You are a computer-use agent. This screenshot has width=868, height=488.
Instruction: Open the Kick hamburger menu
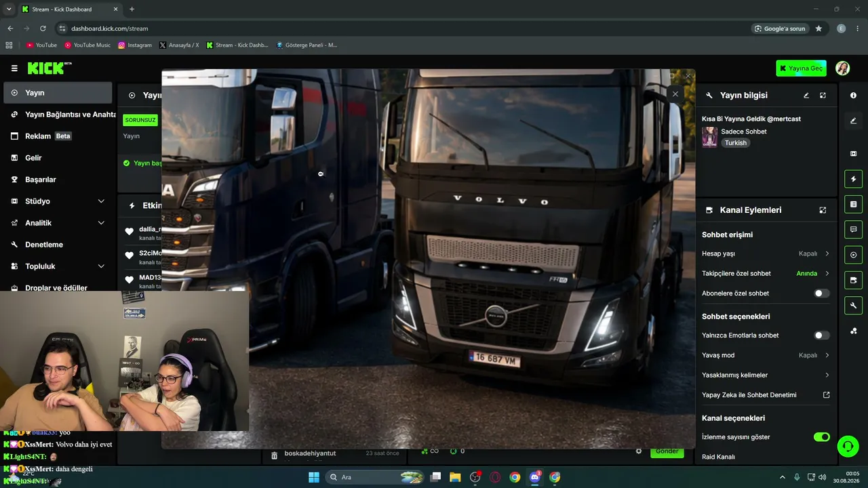(14, 68)
